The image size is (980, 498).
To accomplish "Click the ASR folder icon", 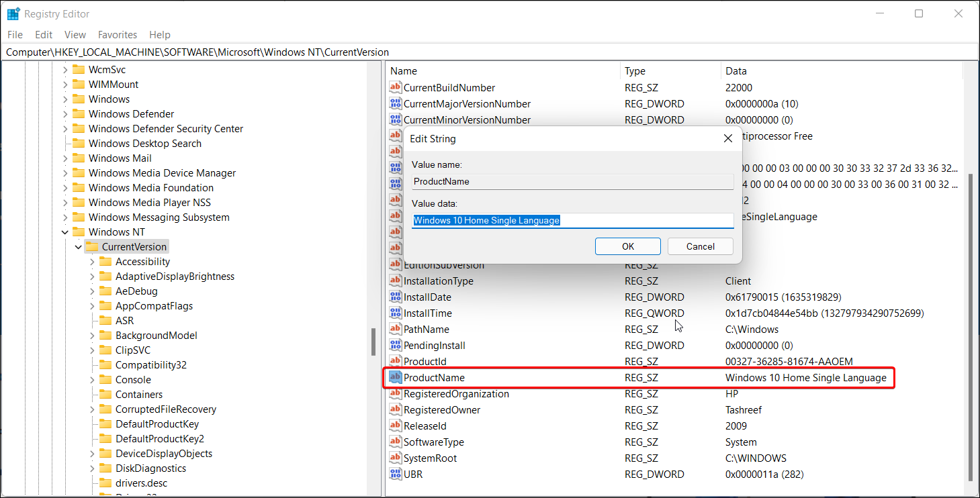I will tap(105, 321).
